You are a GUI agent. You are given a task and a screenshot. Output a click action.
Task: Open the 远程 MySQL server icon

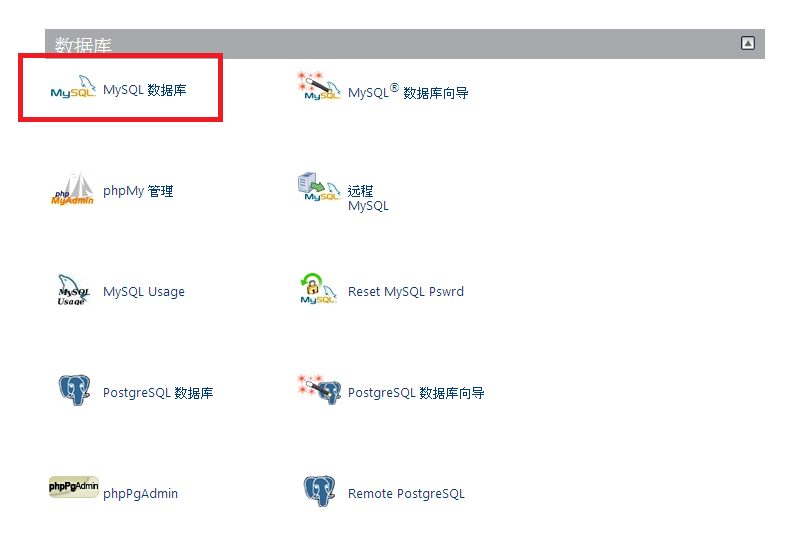(x=319, y=187)
